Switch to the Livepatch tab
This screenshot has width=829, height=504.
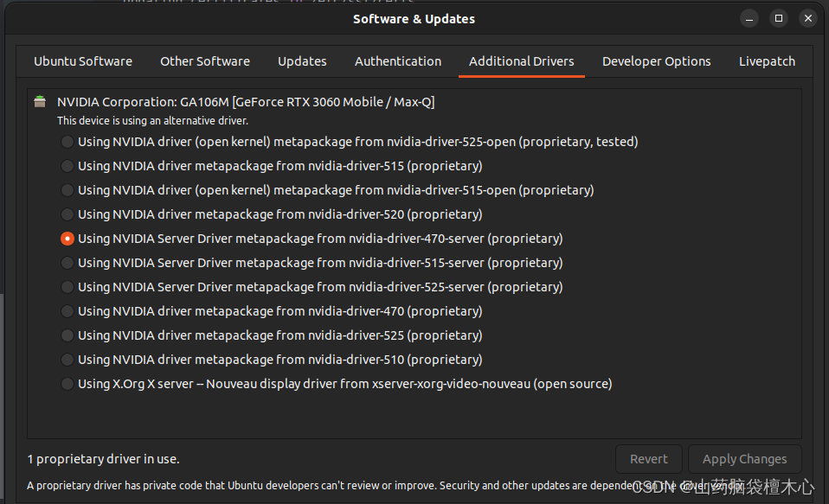(768, 61)
